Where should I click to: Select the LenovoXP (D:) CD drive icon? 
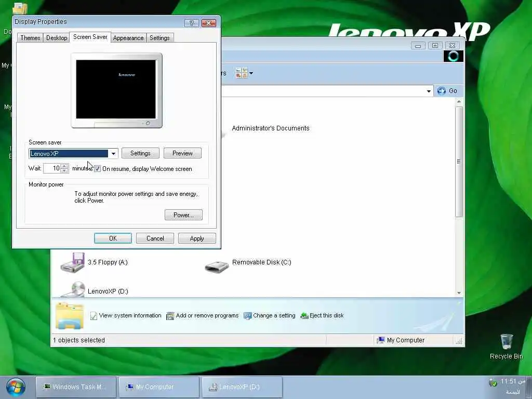pos(73,289)
